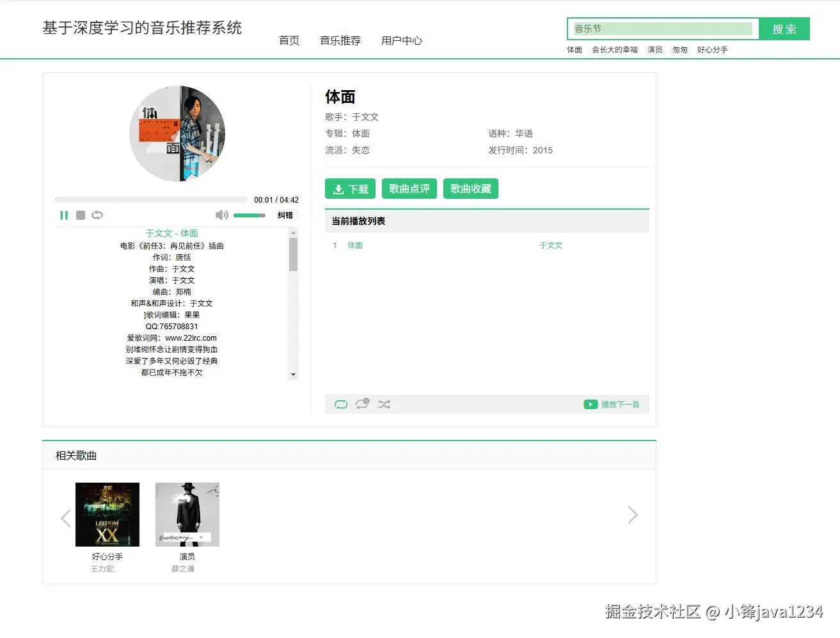This screenshot has width=840, height=638.
Task: Click hot search tag 体面
Action: (575, 50)
